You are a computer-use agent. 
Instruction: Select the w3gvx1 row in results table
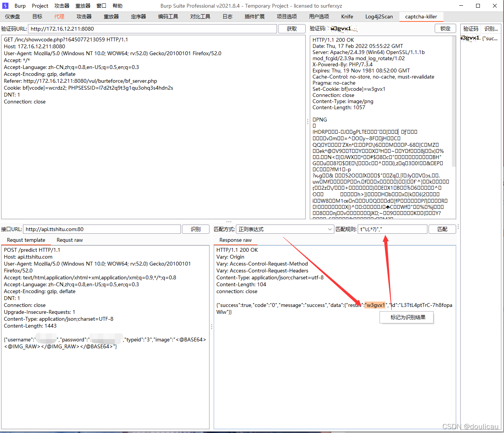(481, 38)
